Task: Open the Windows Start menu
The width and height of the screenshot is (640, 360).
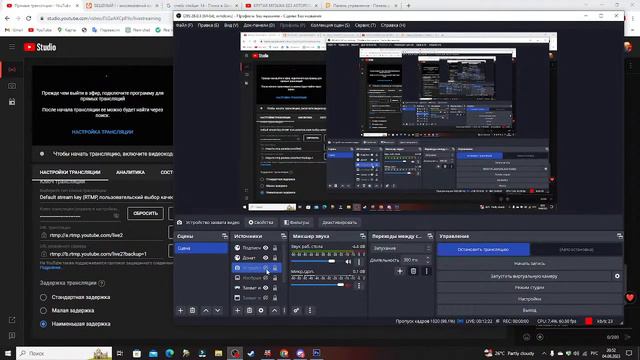Action: click(x=8, y=353)
